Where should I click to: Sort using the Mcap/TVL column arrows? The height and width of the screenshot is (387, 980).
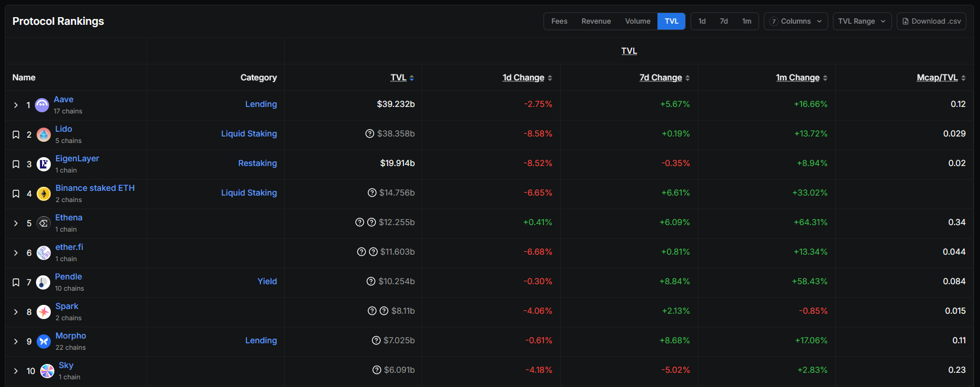click(963, 78)
